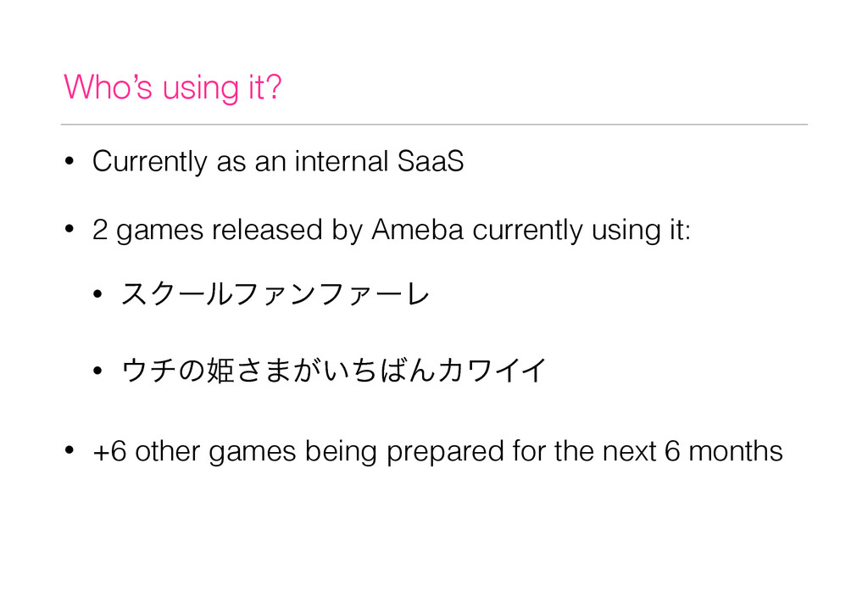Click the word "months" in last bullet
The width and height of the screenshot is (868, 614).
pos(735,450)
